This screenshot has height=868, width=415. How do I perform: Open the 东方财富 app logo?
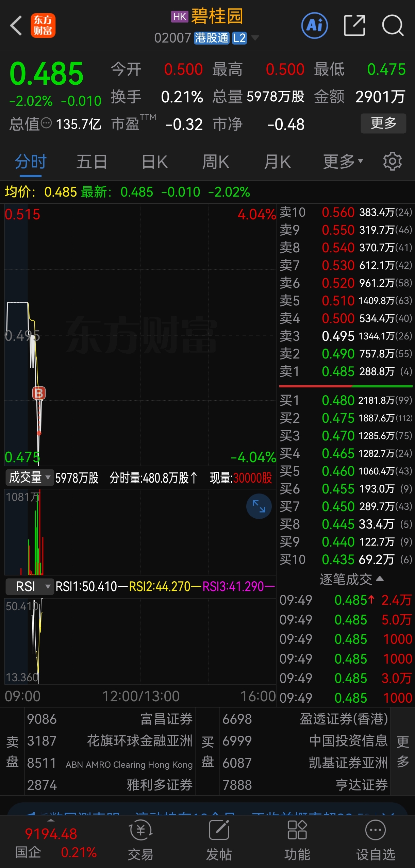pyautogui.click(x=43, y=26)
